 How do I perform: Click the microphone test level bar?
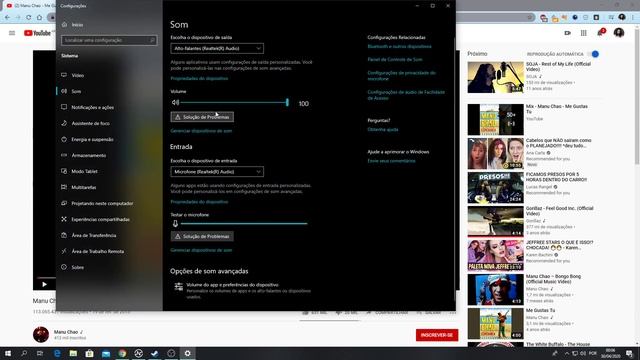tap(244, 224)
